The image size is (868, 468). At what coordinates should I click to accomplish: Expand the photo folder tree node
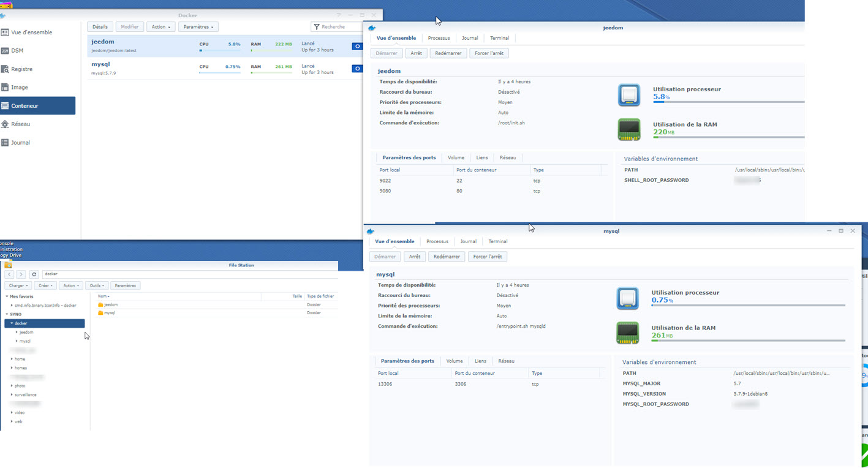(12, 386)
